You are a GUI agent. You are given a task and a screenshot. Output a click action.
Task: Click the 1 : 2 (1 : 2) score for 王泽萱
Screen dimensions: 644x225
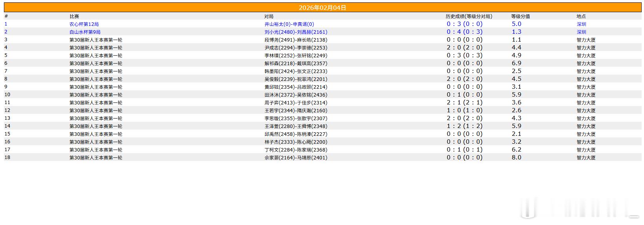pos(465,126)
